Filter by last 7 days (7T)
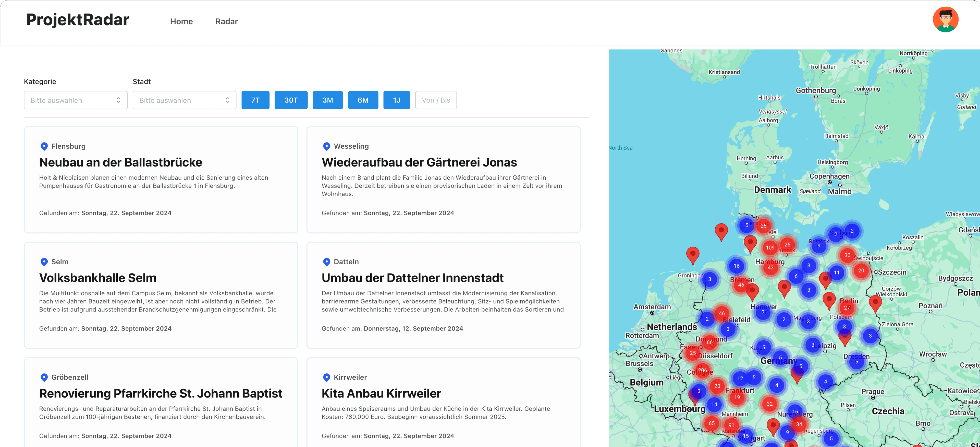This screenshot has width=980, height=447. point(255,100)
